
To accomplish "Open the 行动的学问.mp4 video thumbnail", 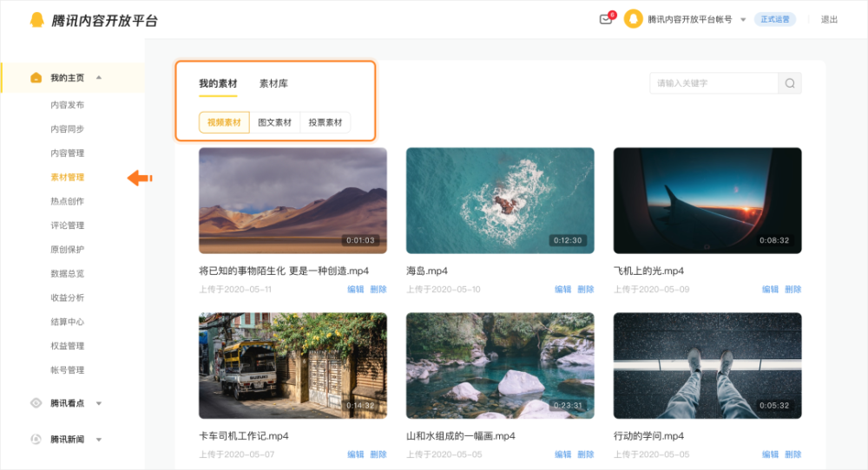I will (x=707, y=365).
